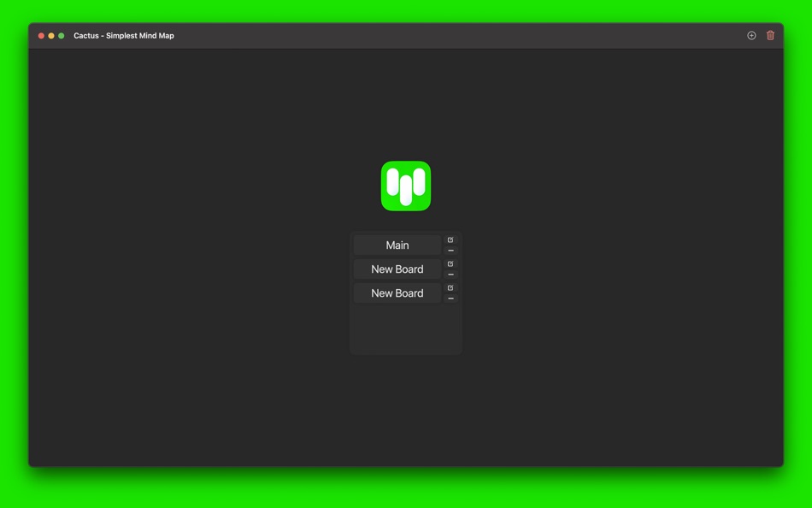Screen dimensions: 812x508
Task: Maximize the window with the green button
Action: (x=61, y=36)
